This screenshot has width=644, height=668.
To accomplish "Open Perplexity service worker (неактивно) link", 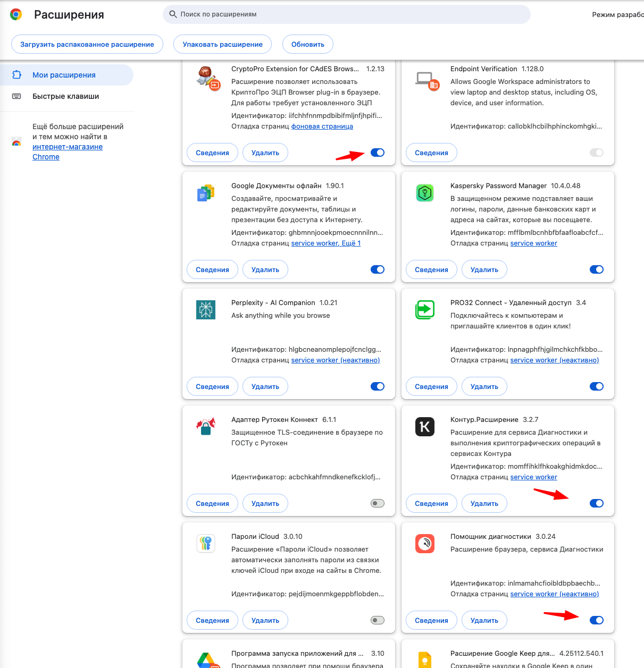I will (336, 360).
